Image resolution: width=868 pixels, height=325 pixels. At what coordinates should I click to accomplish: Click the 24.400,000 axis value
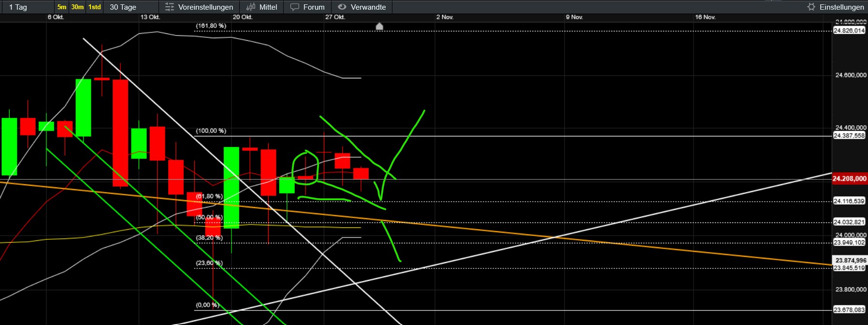click(851, 128)
